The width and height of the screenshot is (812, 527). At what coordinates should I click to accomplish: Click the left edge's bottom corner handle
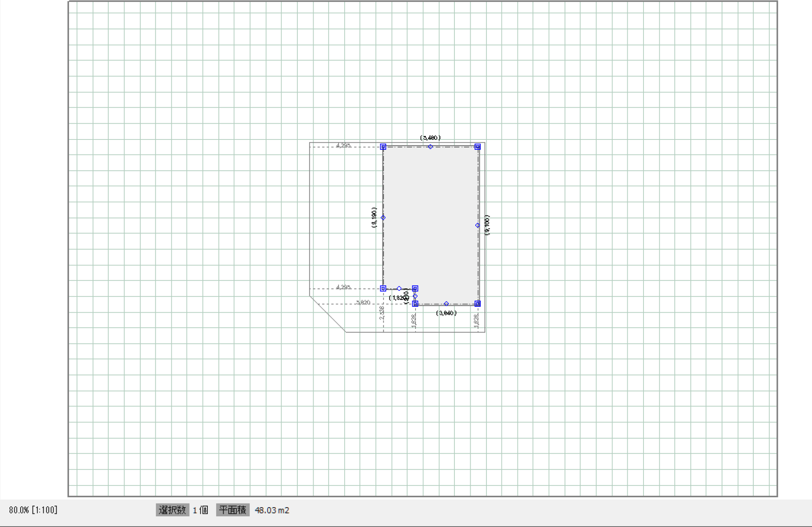coord(383,288)
